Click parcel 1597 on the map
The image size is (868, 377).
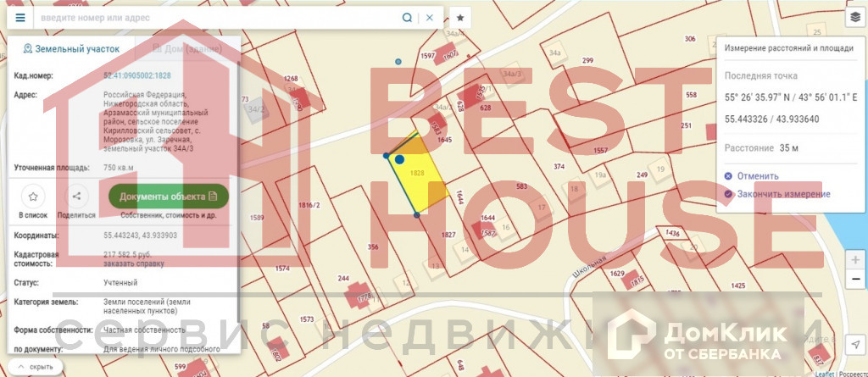[x=427, y=56]
